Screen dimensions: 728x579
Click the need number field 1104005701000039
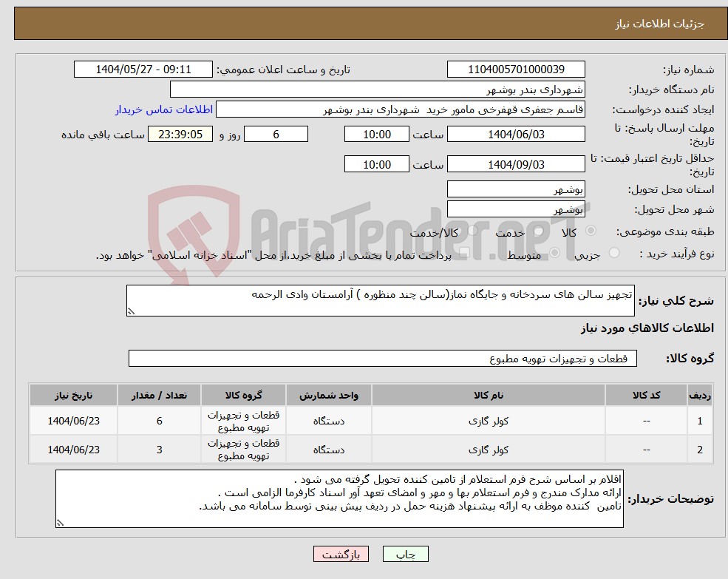click(516, 70)
